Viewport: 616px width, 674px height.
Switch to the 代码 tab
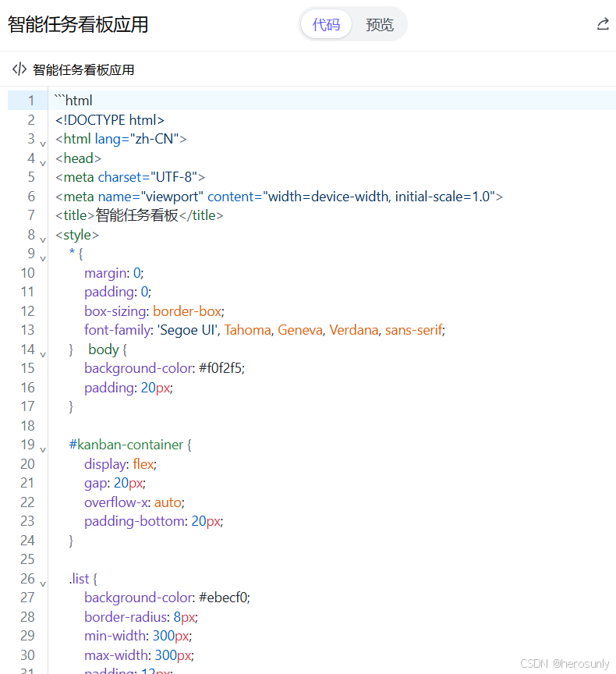click(326, 24)
